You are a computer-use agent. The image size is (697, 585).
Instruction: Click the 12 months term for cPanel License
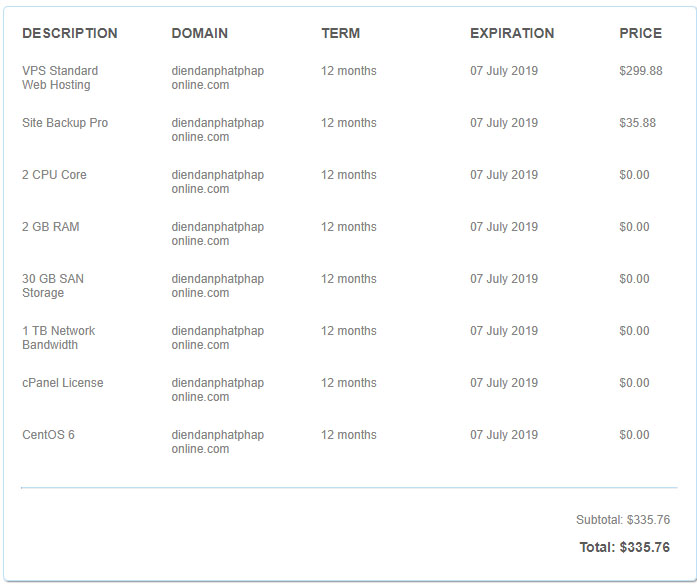point(349,383)
